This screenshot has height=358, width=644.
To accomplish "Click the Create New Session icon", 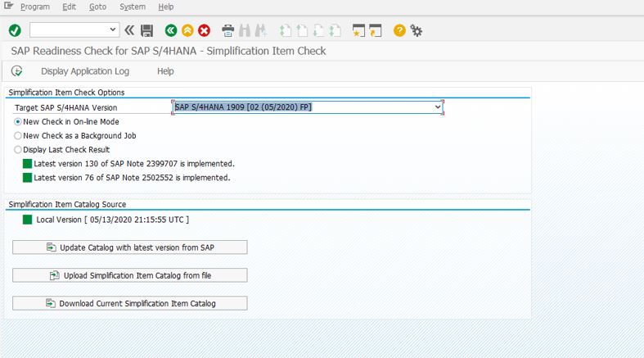I will click(x=359, y=30).
